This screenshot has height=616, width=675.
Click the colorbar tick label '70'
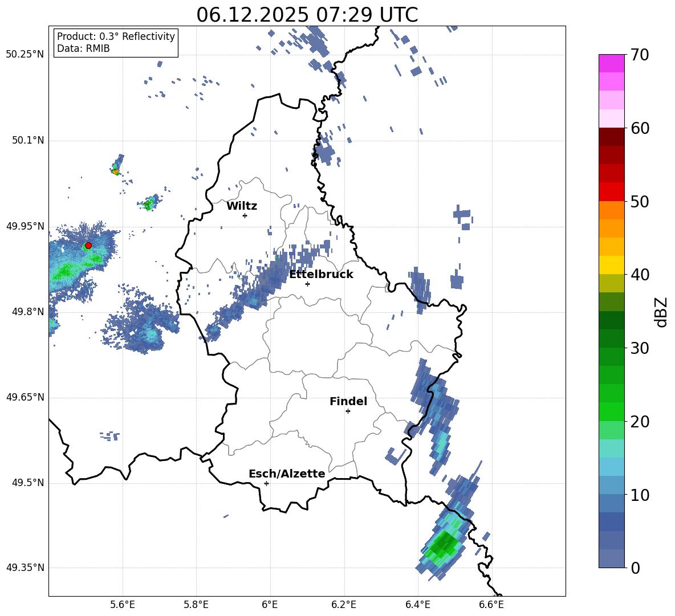pyautogui.click(x=640, y=55)
